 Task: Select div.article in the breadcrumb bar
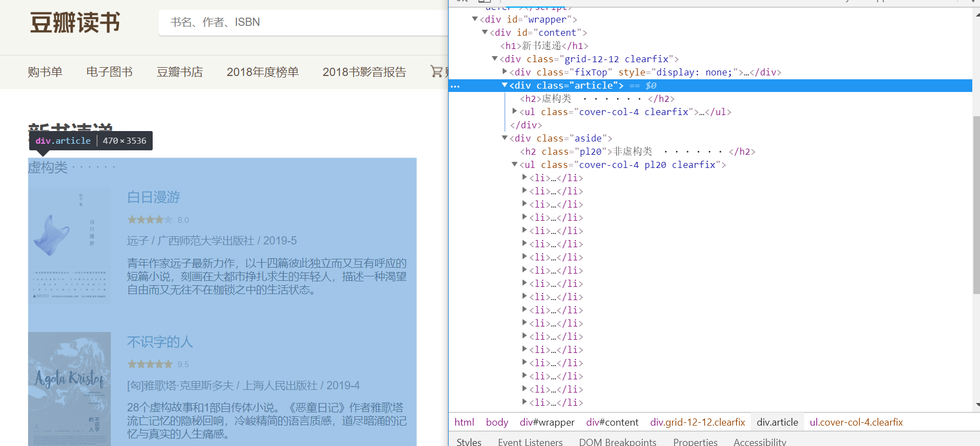point(777,422)
